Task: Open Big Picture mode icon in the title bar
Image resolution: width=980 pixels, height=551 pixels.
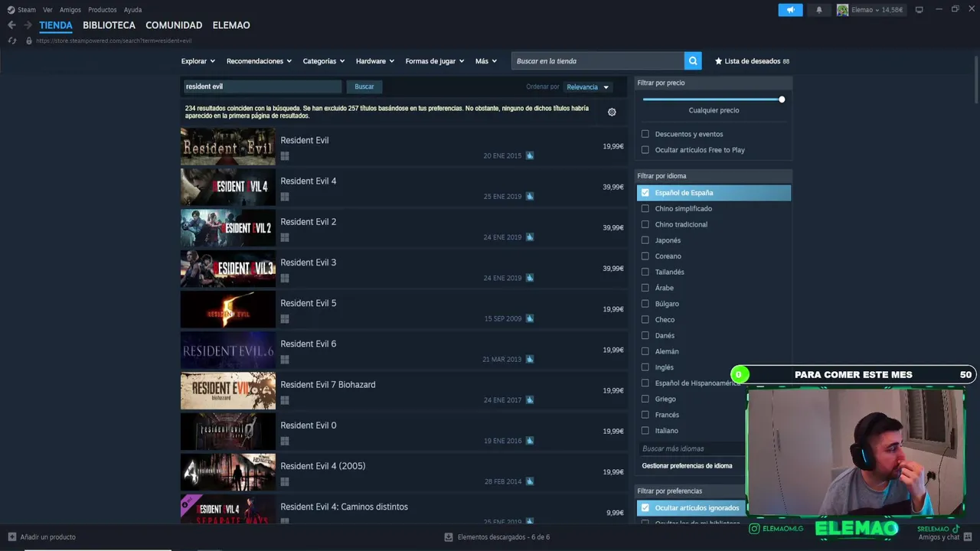Action: (919, 10)
